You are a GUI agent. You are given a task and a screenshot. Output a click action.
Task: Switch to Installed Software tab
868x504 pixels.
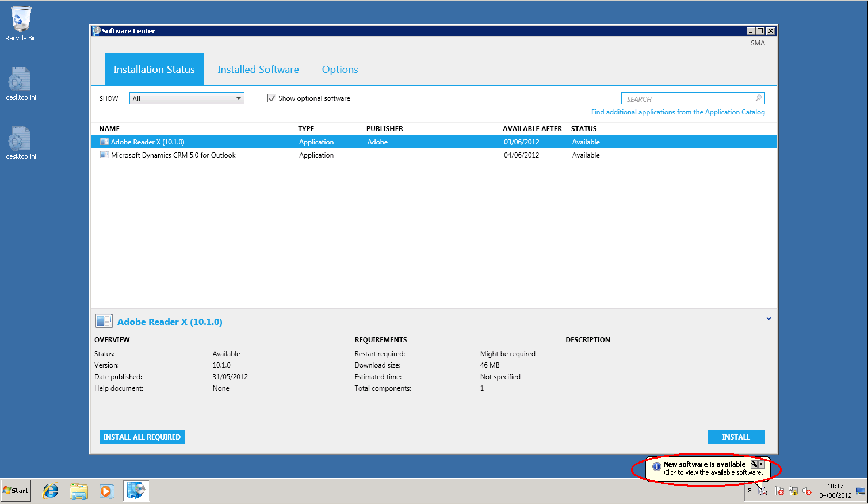point(258,70)
